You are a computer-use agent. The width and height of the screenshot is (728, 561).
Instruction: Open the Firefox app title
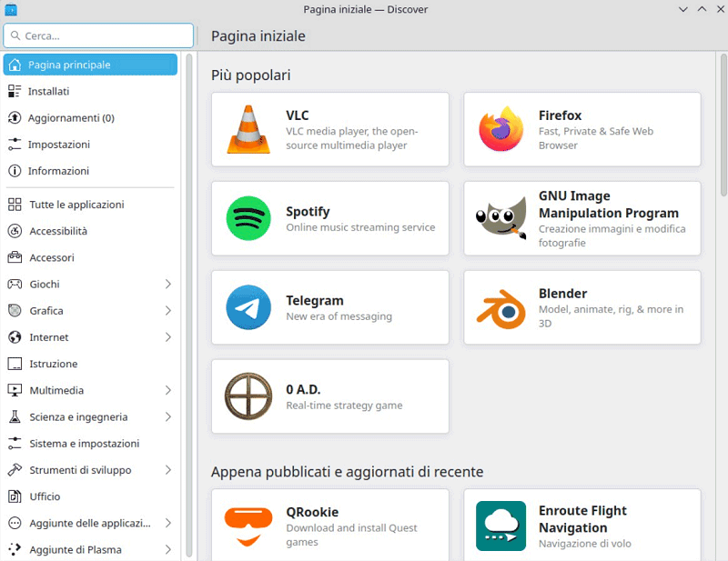(560, 115)
